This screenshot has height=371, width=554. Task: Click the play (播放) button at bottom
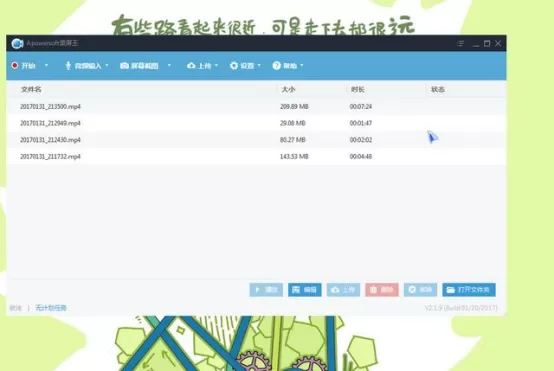pyautogui.click(x=266, y=290)
